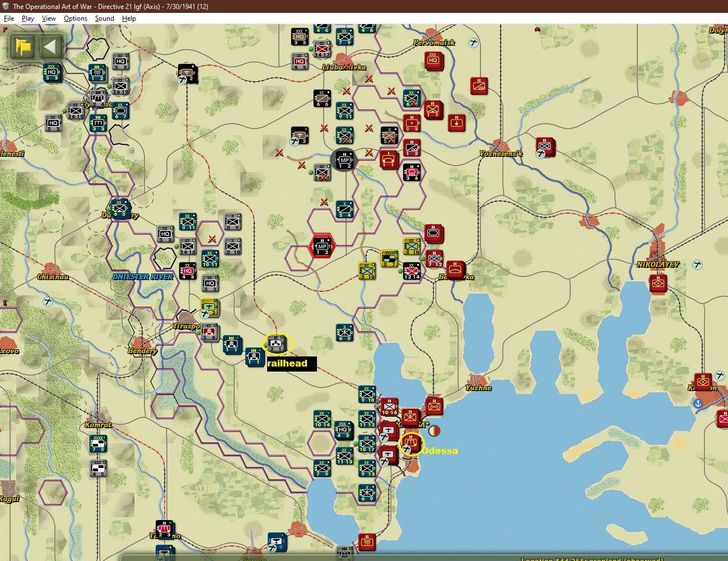Select the red unit beside Voznesensk
The height and width of the screenshot is (561, 728).
coord(544,146)
